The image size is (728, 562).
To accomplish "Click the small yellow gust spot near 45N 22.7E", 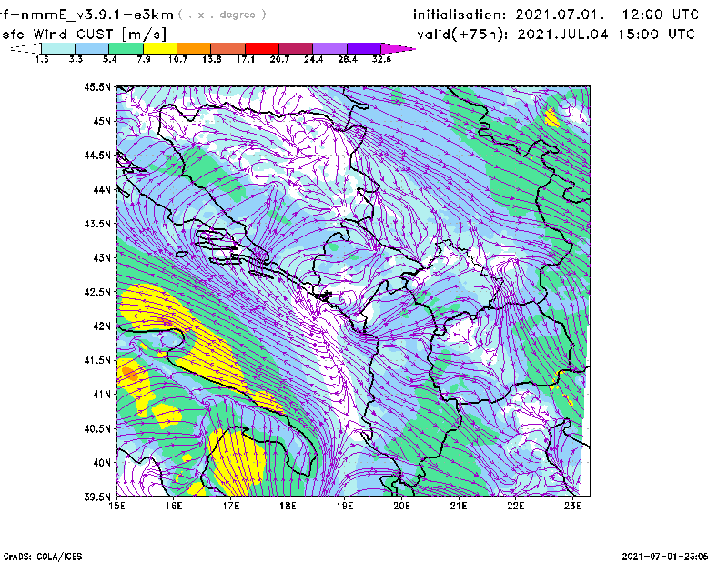I will tap(551, 117).
